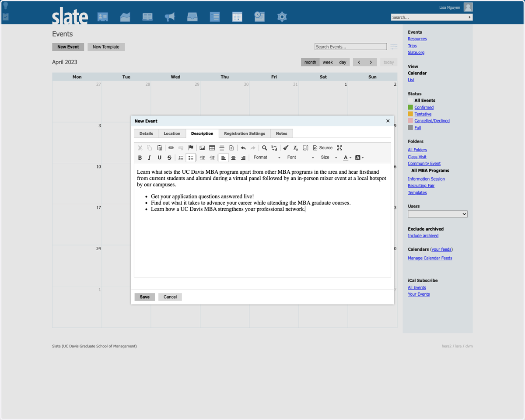Insert numbered list in description
Screen dimensions: 525x420
coord(181,157)
